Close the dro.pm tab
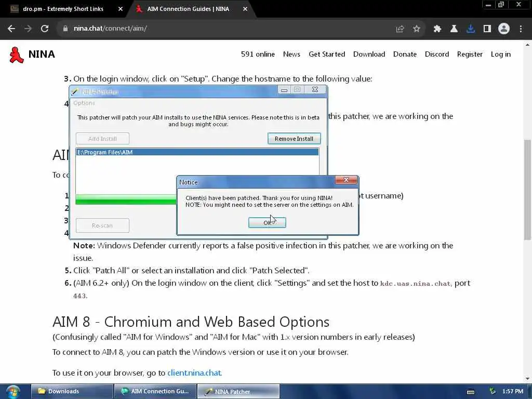Viewport: 532px width, 399px height. [x=121, y=9]
